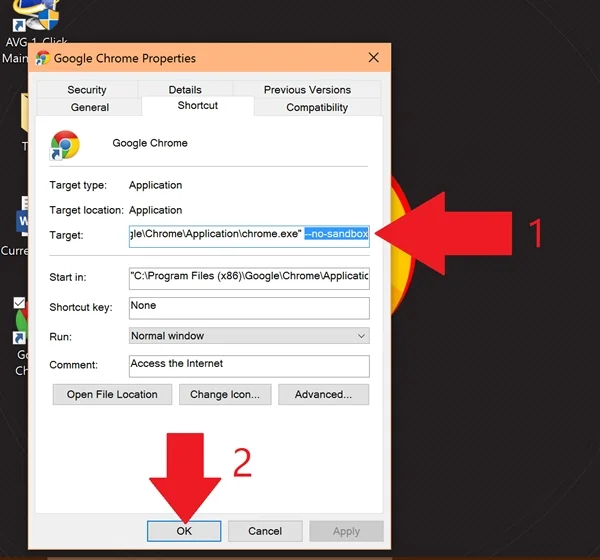Click the 'Target location:' label
Viewport: 600px width, 560px height.
tap(86, 210)
